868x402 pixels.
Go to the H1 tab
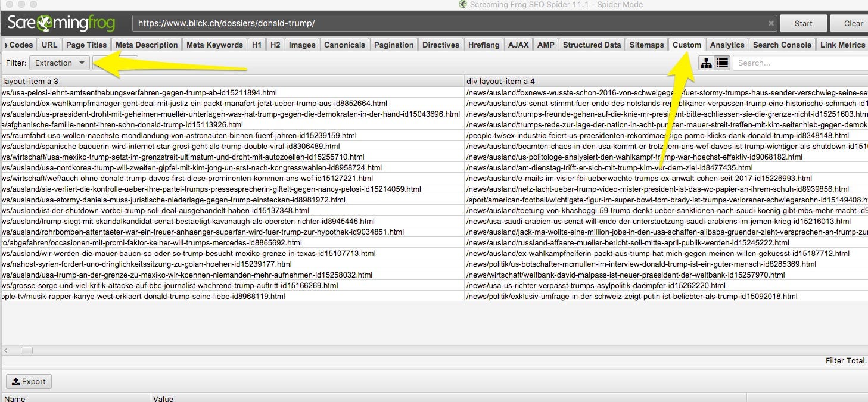[x=257, y=45]
